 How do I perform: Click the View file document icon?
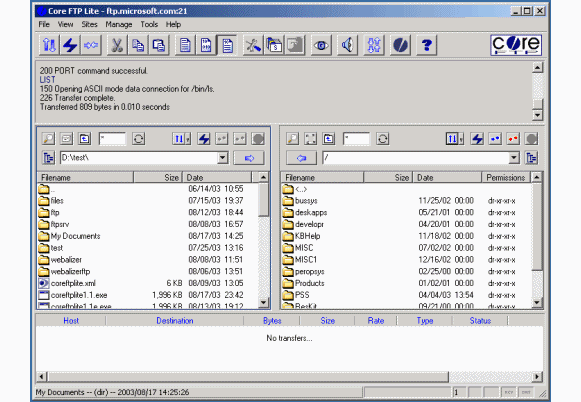(x=185, y=45)
